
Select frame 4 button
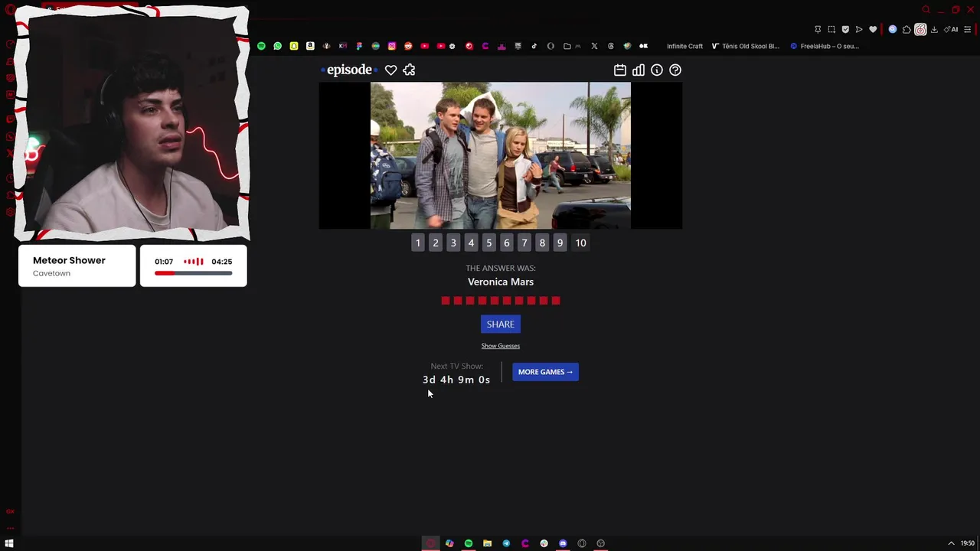coord(471,243)
